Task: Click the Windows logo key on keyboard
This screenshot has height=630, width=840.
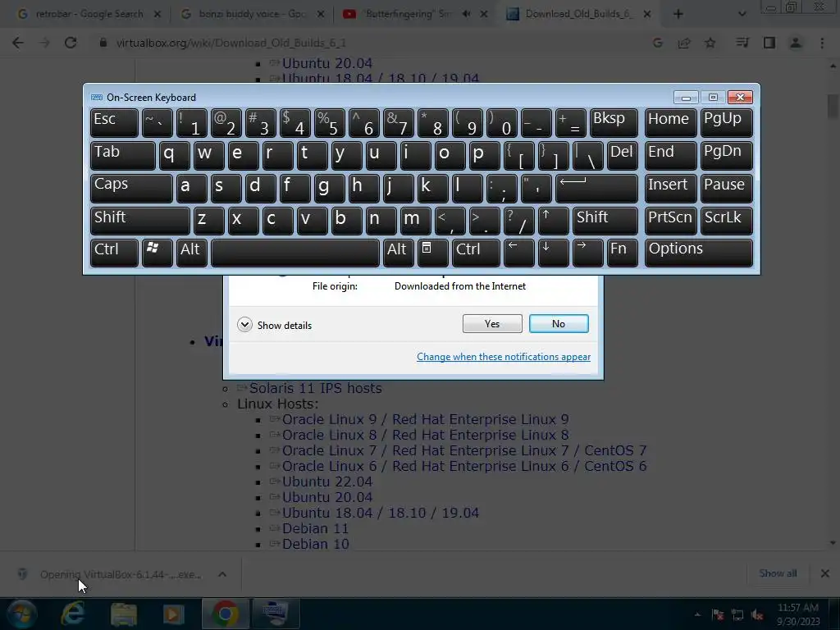Action: coord(157,253)
